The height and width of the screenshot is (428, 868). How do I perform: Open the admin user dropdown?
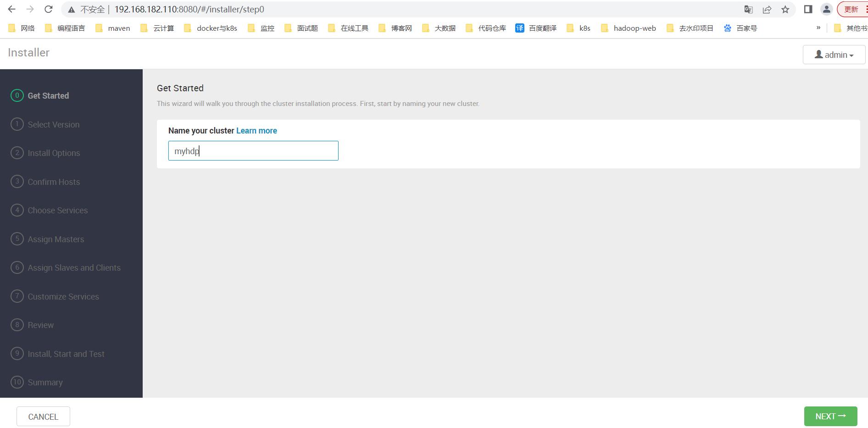[834, 55]
